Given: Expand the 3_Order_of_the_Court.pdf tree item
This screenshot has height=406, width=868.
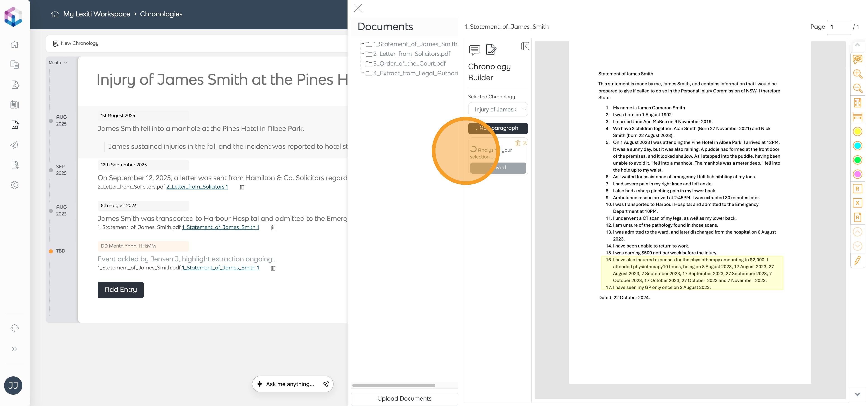Looking at the screenshot, I should (x=409, y=64).
